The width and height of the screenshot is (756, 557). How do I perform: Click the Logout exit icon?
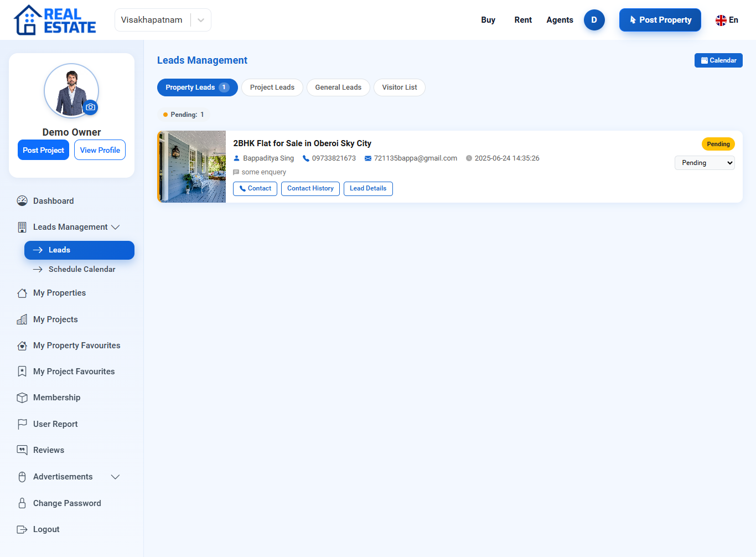[22, 529]
